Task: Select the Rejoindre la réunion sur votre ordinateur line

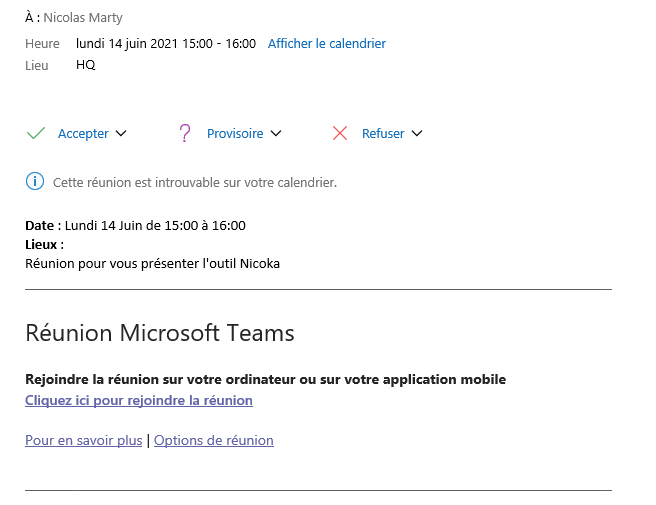Action: [x=265, y=379]
